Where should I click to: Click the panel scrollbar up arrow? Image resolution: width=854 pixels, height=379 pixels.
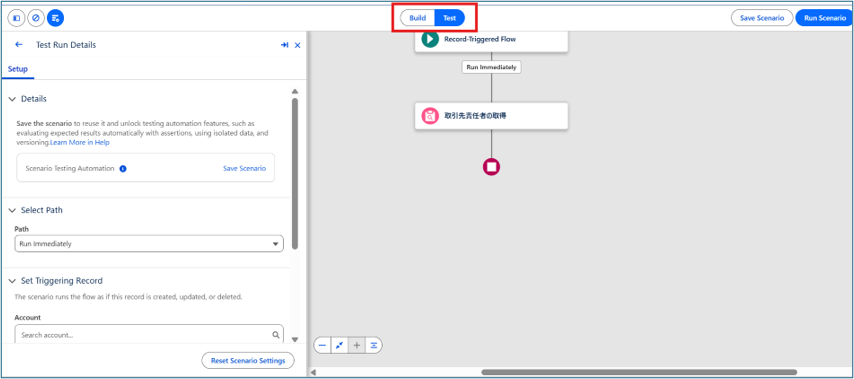295,91
